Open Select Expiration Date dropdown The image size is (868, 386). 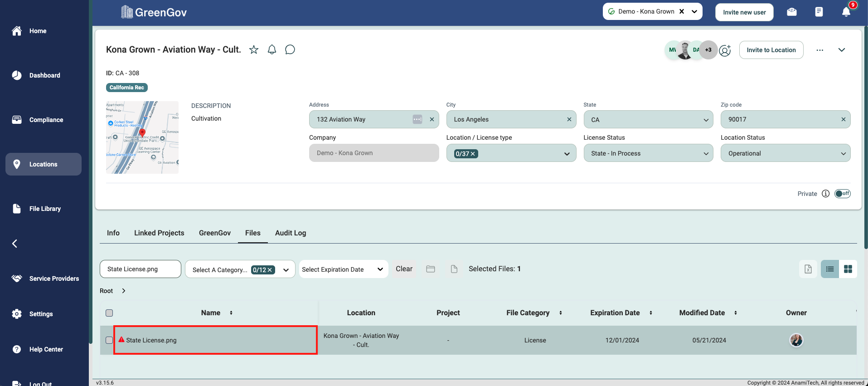343,269
